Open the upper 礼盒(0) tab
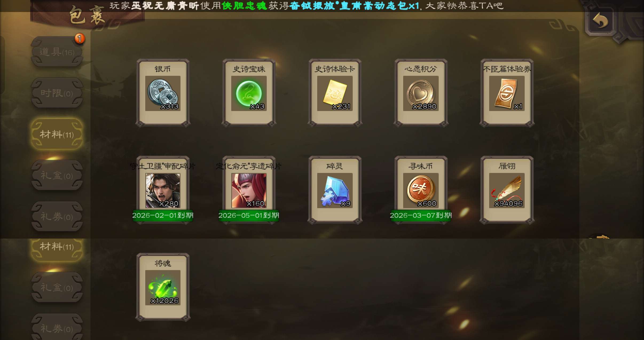 click(57, 175)
